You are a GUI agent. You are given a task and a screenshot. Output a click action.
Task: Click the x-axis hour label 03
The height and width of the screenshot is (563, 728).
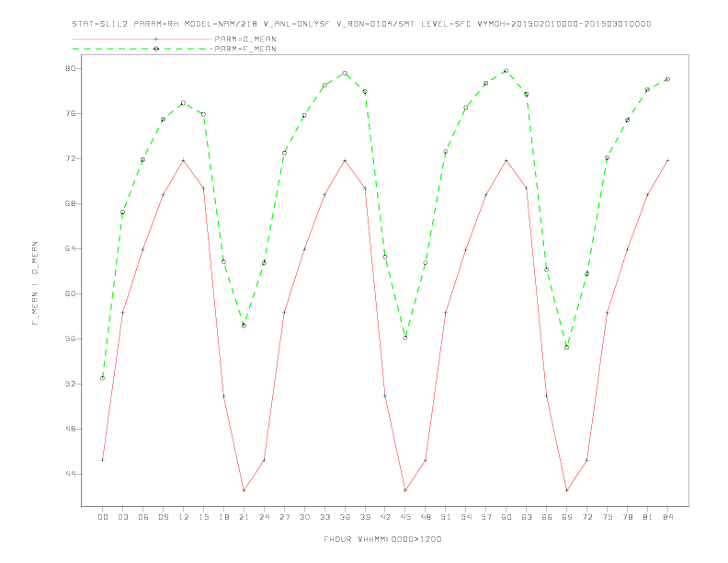pos(122,517)
